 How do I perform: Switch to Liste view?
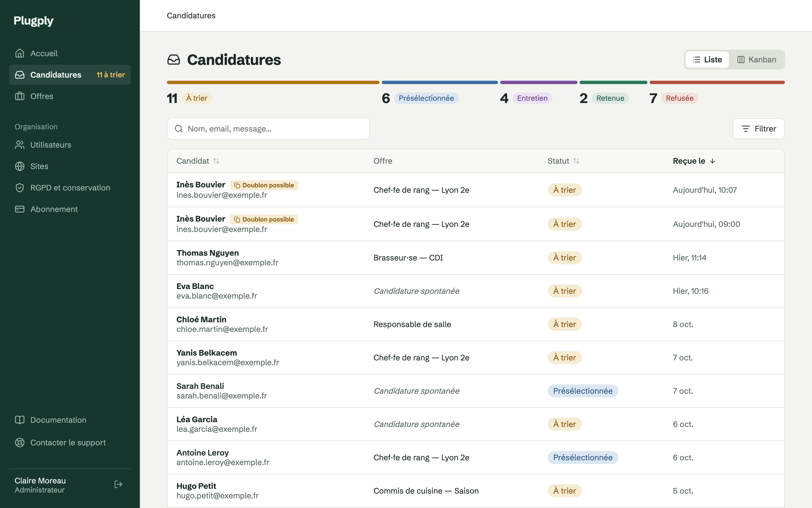[x=707, y=60]
